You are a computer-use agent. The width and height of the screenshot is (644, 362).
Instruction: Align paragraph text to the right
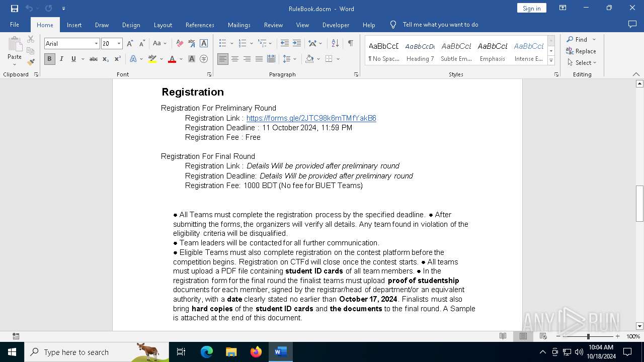pyautogui.click(x=247, y=59)
